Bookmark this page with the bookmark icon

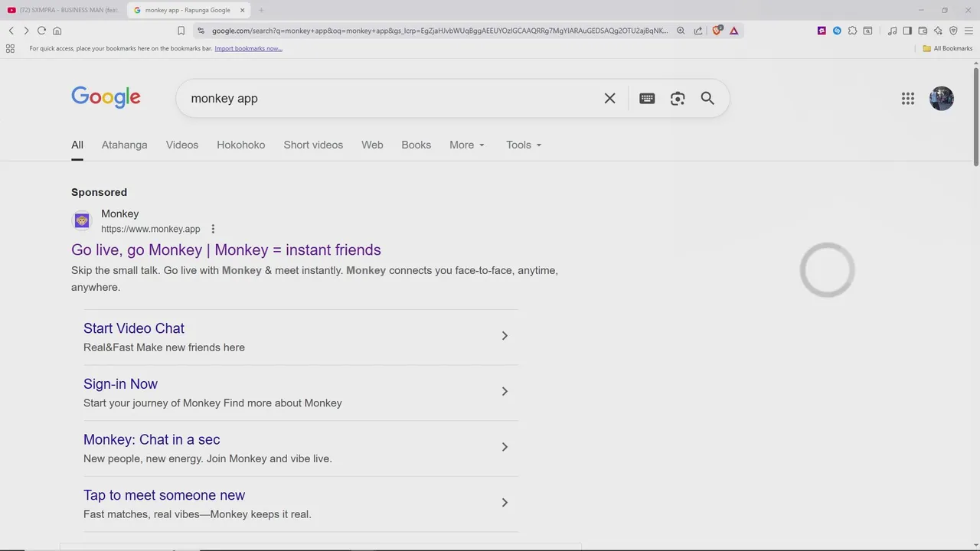181,31
